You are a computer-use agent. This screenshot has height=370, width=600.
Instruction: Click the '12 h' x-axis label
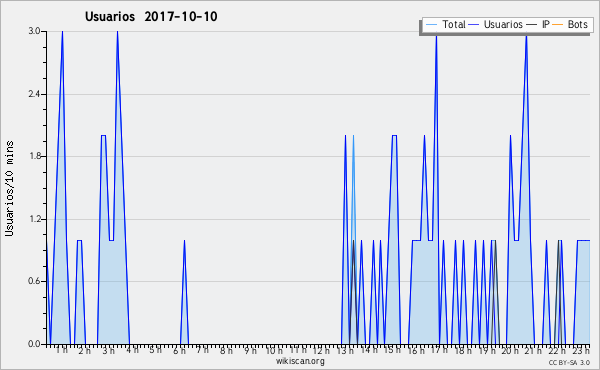[321, 350]
